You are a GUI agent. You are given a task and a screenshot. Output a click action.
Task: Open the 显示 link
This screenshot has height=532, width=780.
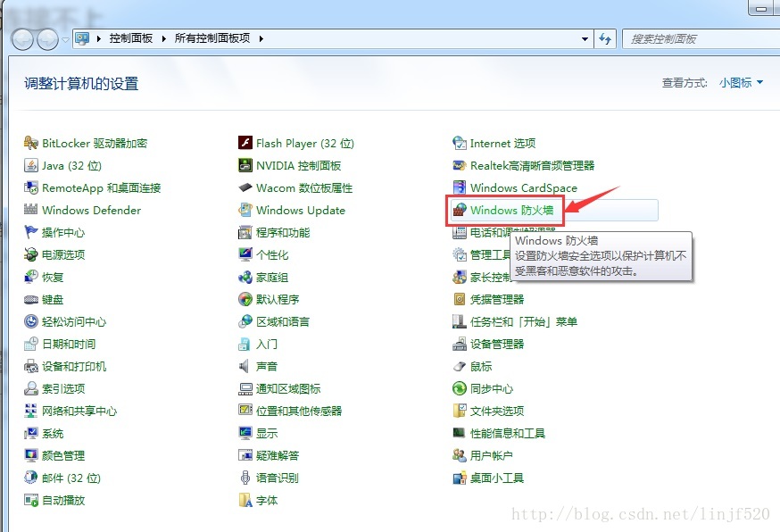(267, 434)
